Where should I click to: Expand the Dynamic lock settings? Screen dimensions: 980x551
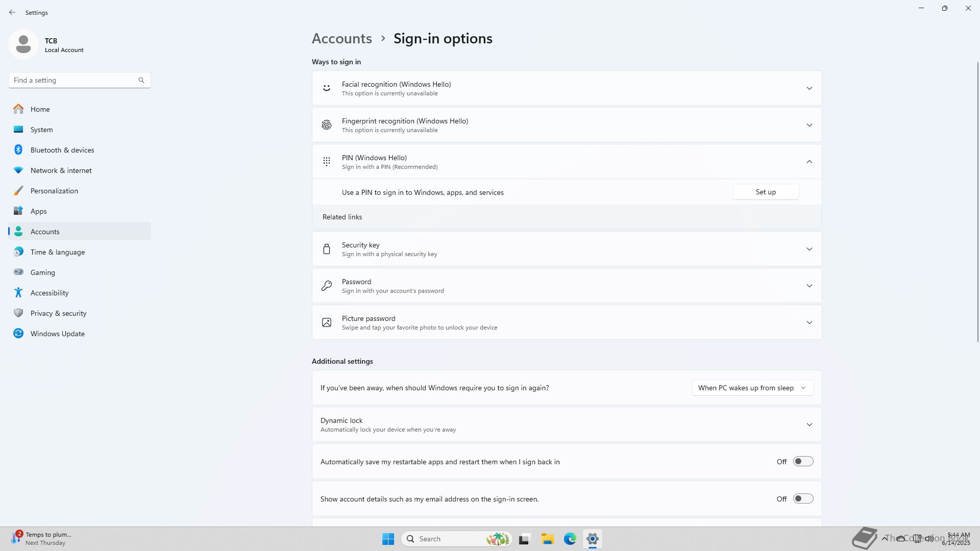pyautogui.click(x=809, y=424)
